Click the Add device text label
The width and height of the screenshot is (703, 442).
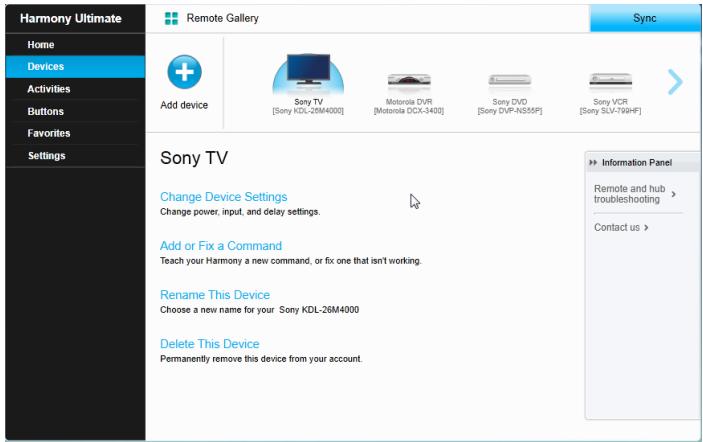184,105
